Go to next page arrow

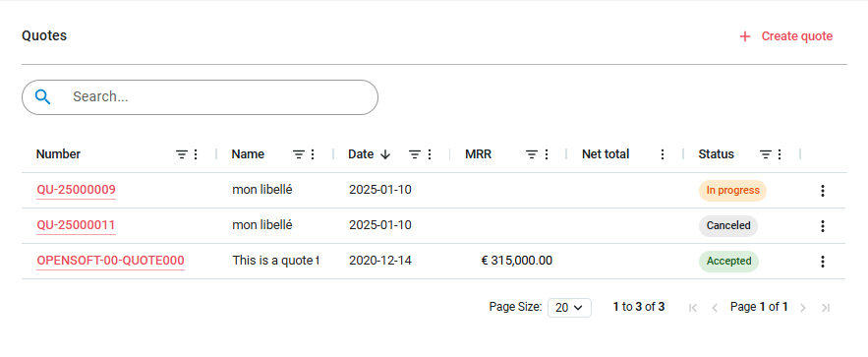(803, 308)
